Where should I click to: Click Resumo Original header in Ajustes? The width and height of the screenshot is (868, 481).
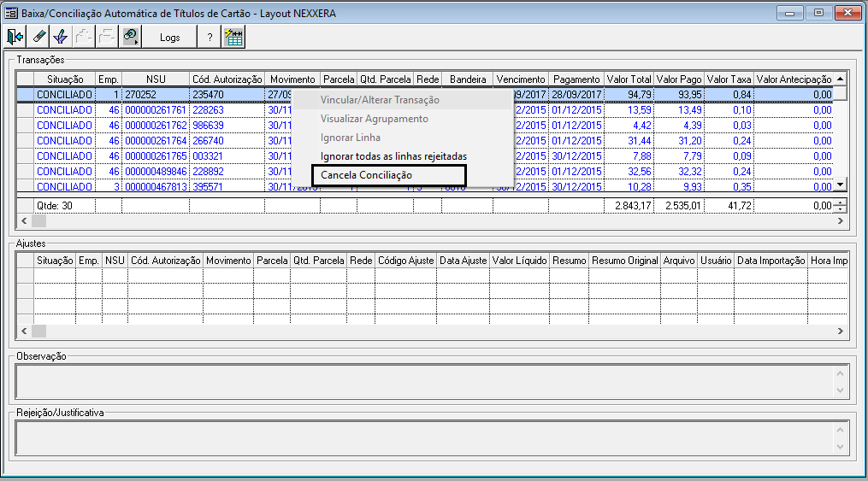[624, 261]
